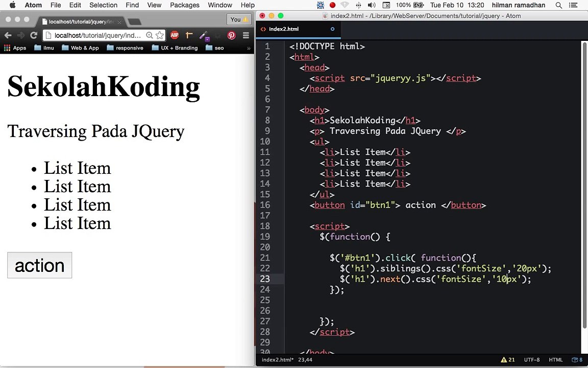Open the Window menu
The image size is (588, 368).
coord(220,5)
